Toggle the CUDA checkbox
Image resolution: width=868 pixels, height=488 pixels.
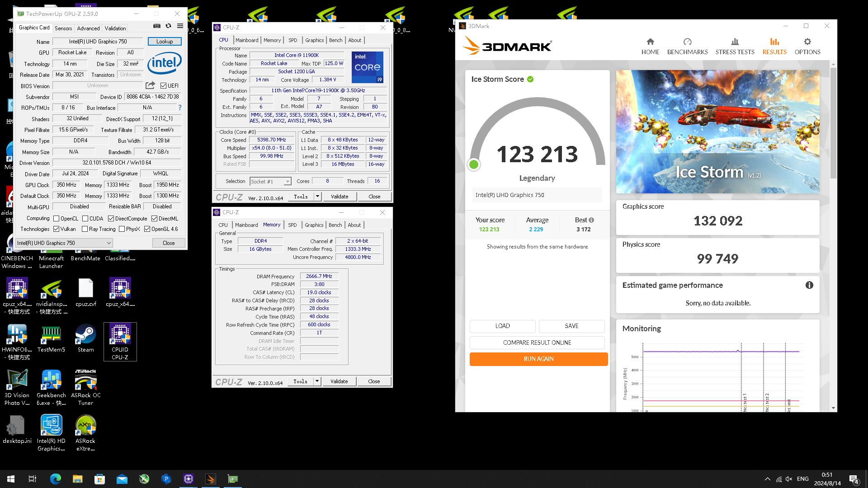point(85,219)
